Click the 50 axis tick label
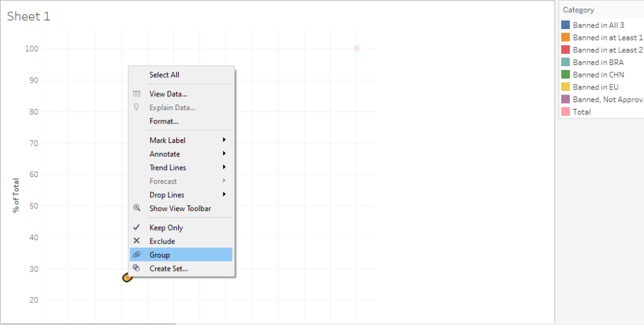644x325 pixels. pos(34,206)
